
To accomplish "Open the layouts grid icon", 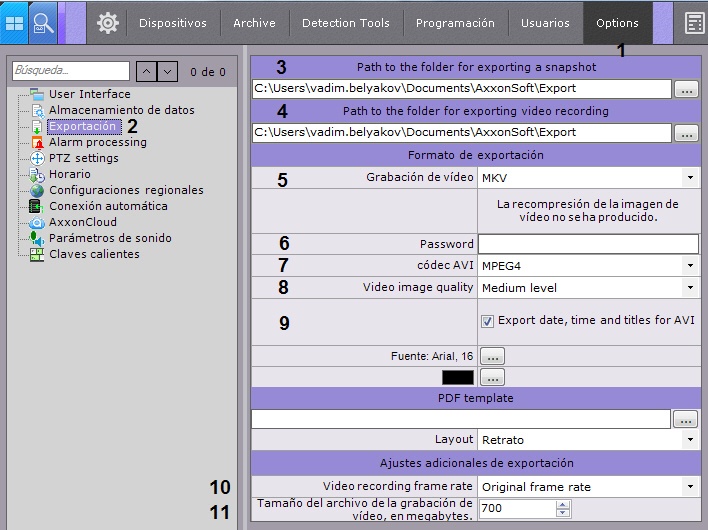I will point(14,23).
